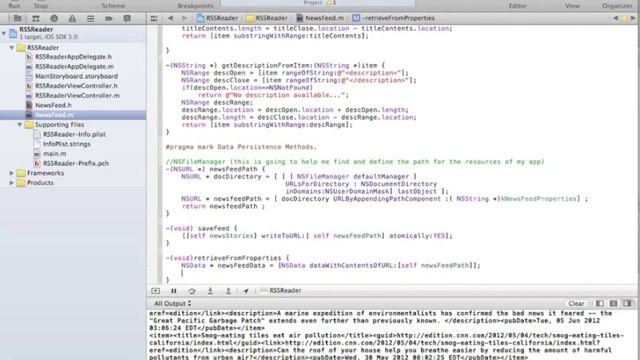Open the Project navigator folder icon
640x360 pixels.
17,18
